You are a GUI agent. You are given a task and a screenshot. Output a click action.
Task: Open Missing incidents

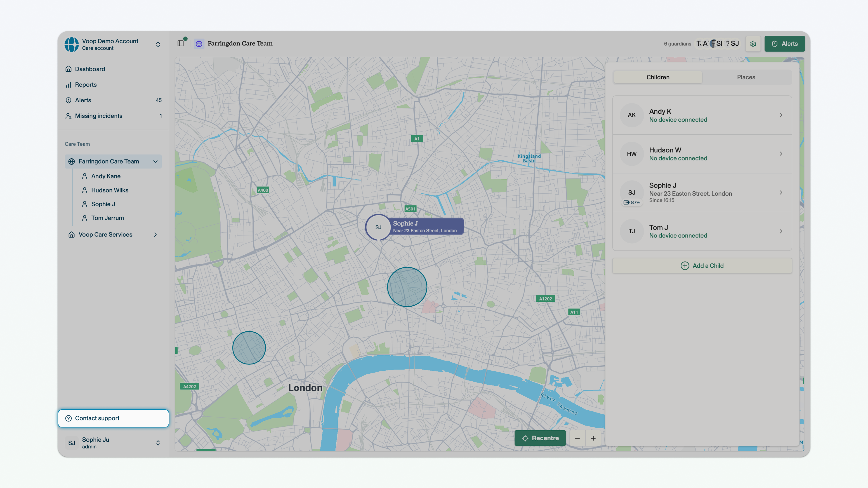point(113,116)
